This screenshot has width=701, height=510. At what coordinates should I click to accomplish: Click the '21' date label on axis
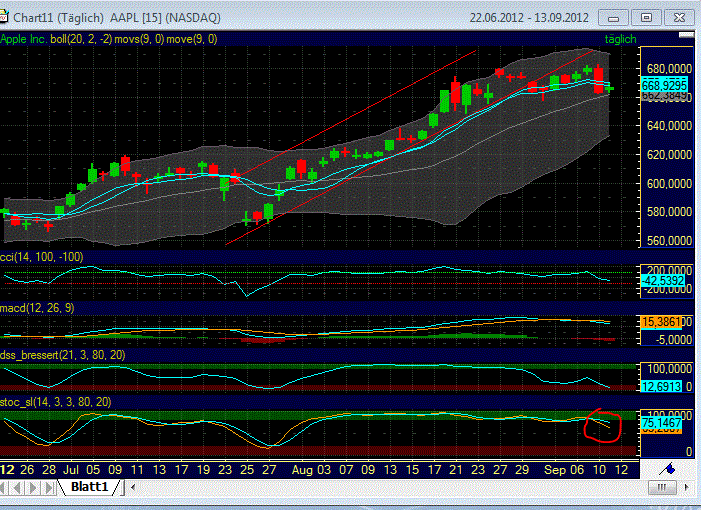point(456,470)
